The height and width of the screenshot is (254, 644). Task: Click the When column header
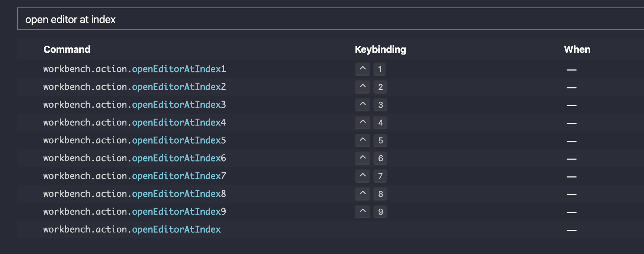577,49
